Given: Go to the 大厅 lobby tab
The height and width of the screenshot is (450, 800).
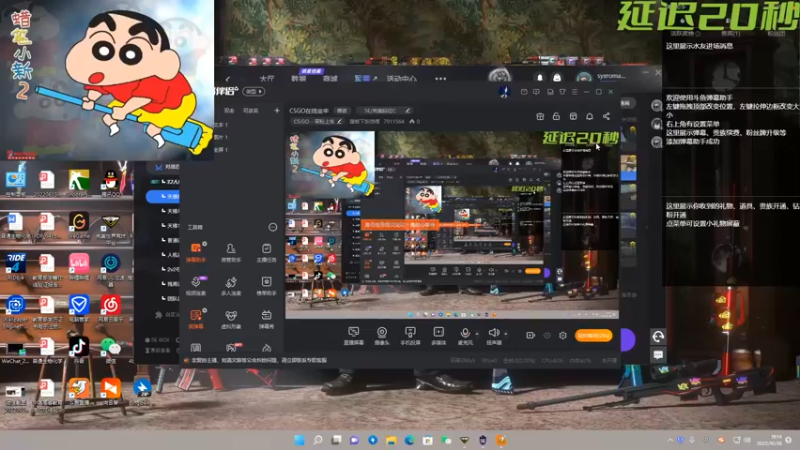Looking at the screenshot, I should [267, 79].
